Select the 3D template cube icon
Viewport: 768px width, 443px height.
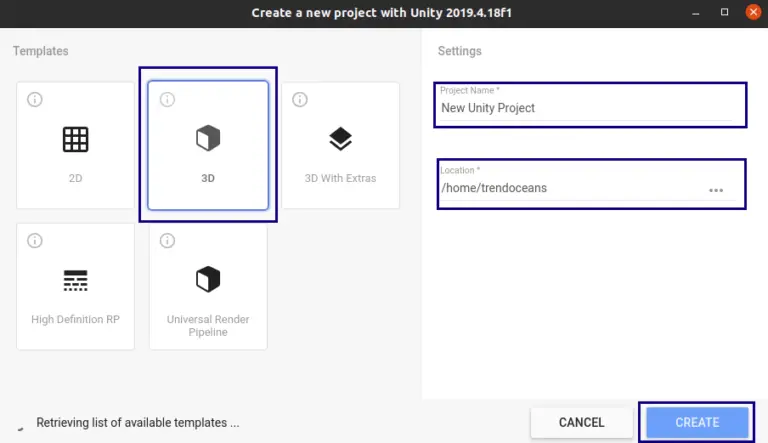(207, 139)
